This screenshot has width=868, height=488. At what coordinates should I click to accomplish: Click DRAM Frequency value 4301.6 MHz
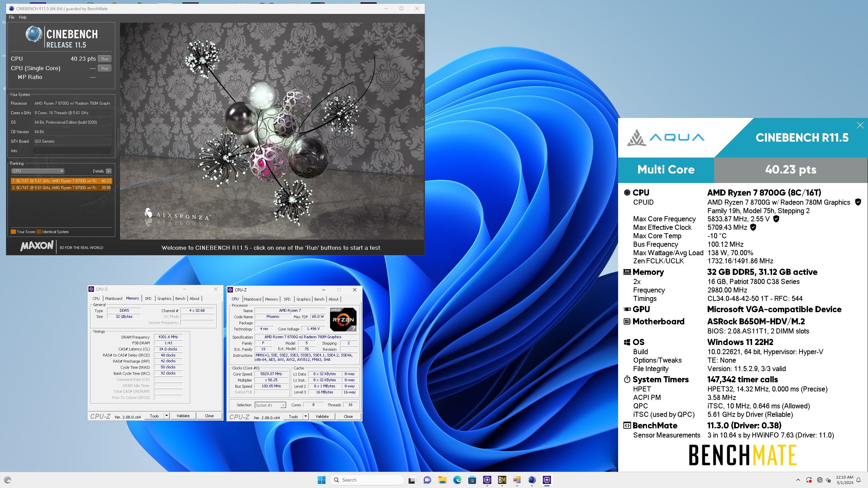click(x=168, y=337)
